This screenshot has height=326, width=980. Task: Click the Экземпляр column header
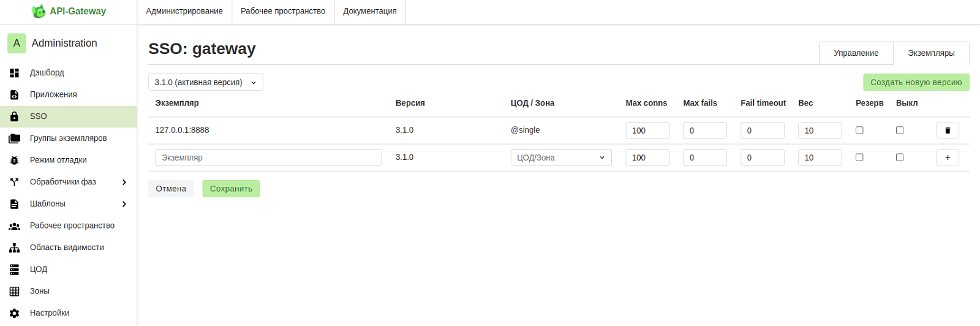click(x=177, y=103)
